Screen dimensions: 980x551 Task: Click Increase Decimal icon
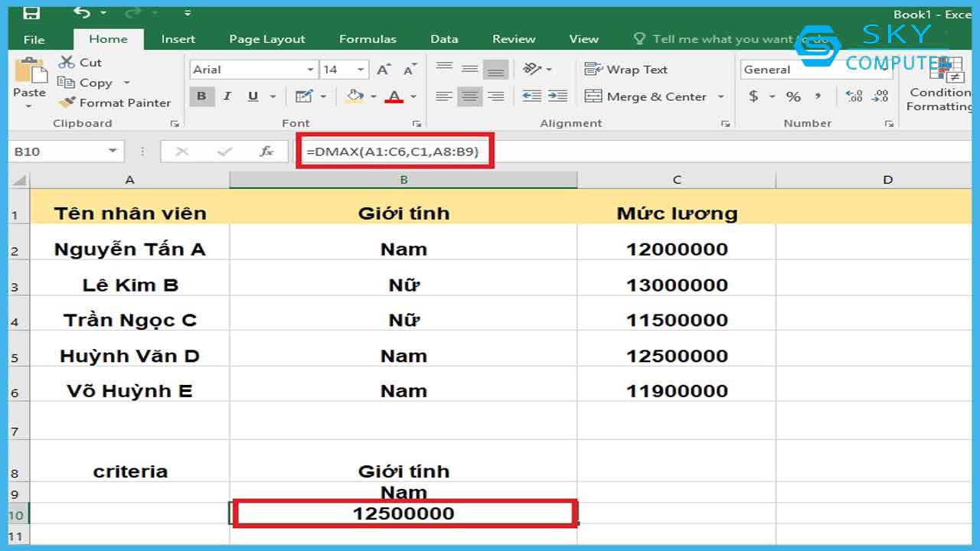[854, 96]
